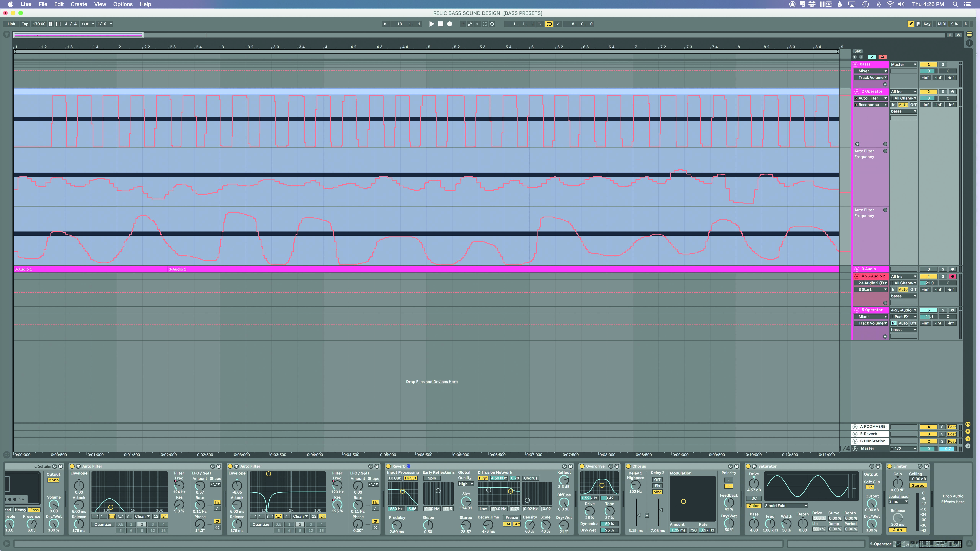
Task: Click the tempo field showing 170.00
Action: [x=39, y=24]
